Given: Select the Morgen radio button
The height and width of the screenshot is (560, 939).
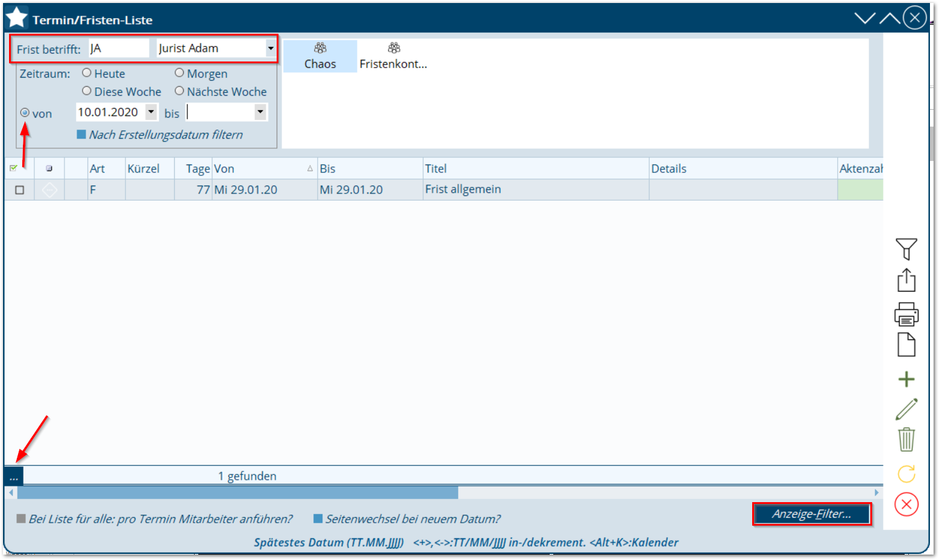Looking at the screenshot, I should (x=179, y=73).
